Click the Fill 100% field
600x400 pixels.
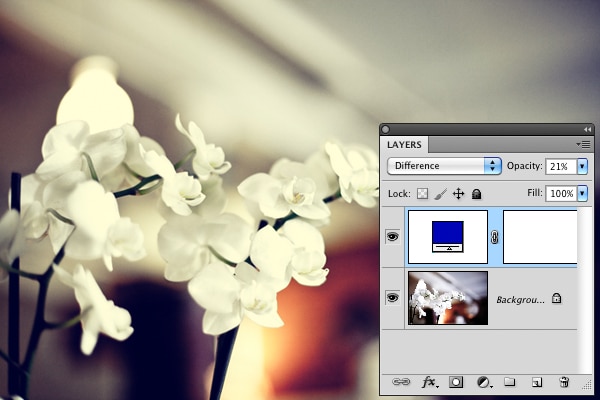[561, 193]
